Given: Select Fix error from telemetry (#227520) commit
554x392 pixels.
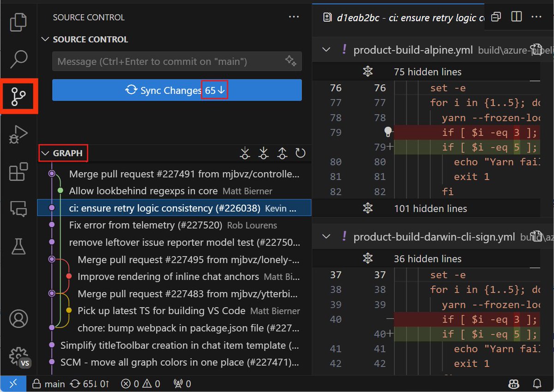Looking at the screenshot, I should [x=174, y=225].
